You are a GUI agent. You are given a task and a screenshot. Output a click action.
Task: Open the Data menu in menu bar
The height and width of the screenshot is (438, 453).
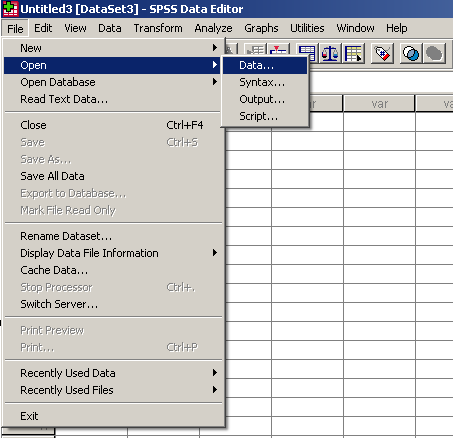pos(110,28)
